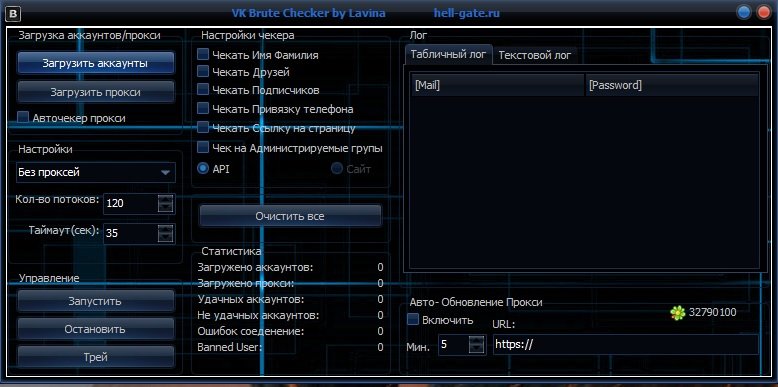Enable Чекать Подписчиков option
This screenshot has width=778, height=387.
202,89
